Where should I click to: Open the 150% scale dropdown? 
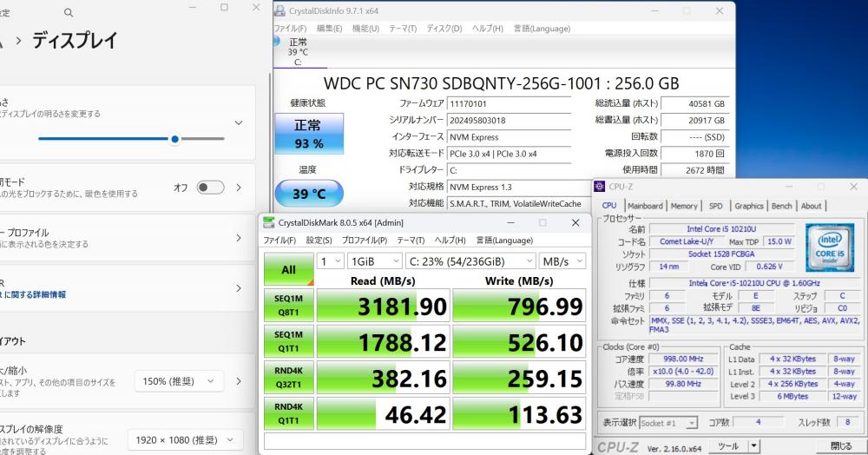pos(179,381)
